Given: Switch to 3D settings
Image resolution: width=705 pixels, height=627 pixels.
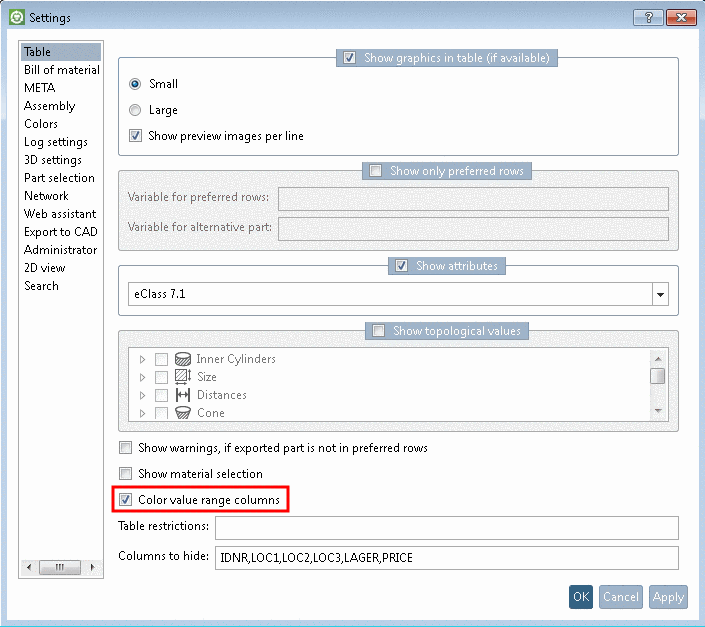Looking at the screenshot, I should click(53, 160).
